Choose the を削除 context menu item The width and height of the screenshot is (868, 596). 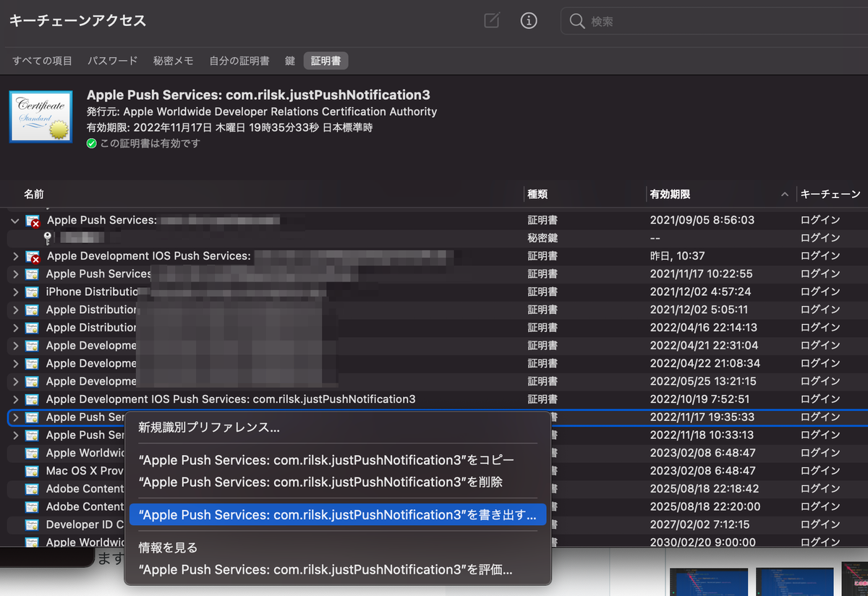click(x=338, y=482)
